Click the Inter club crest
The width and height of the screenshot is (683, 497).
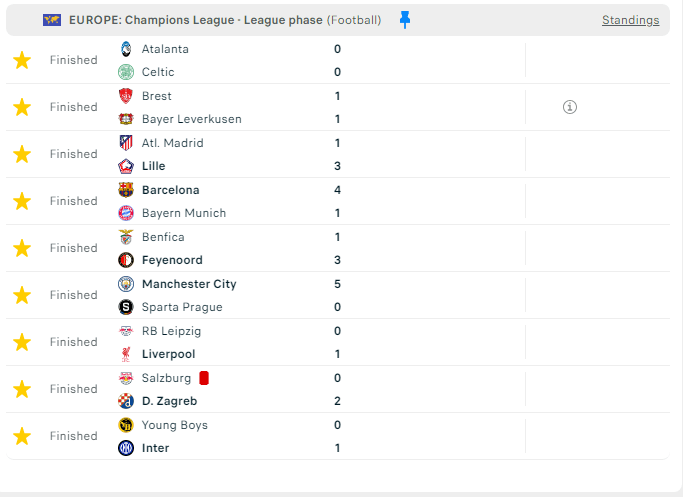click(126, 448)
